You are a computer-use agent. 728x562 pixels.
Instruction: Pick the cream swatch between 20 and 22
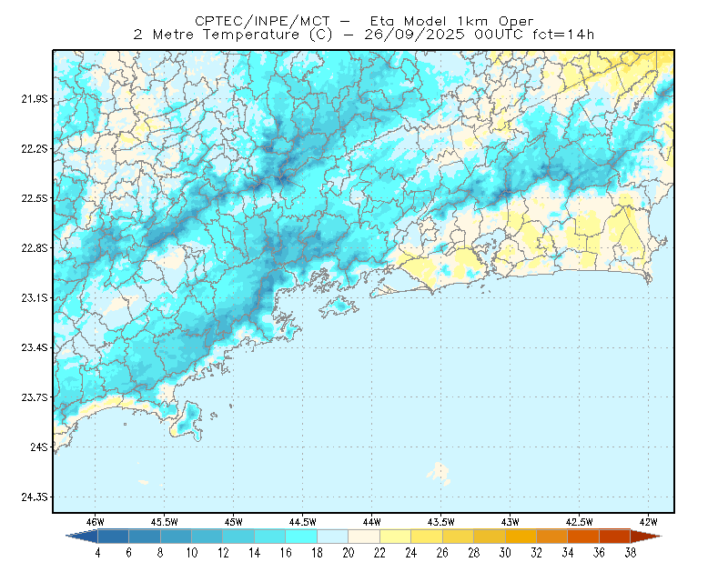(x=364, y=536)
